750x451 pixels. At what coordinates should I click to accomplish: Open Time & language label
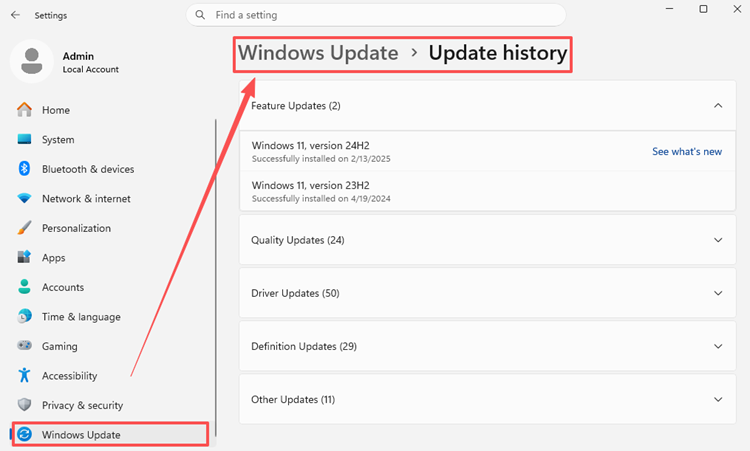pos(81,317)
